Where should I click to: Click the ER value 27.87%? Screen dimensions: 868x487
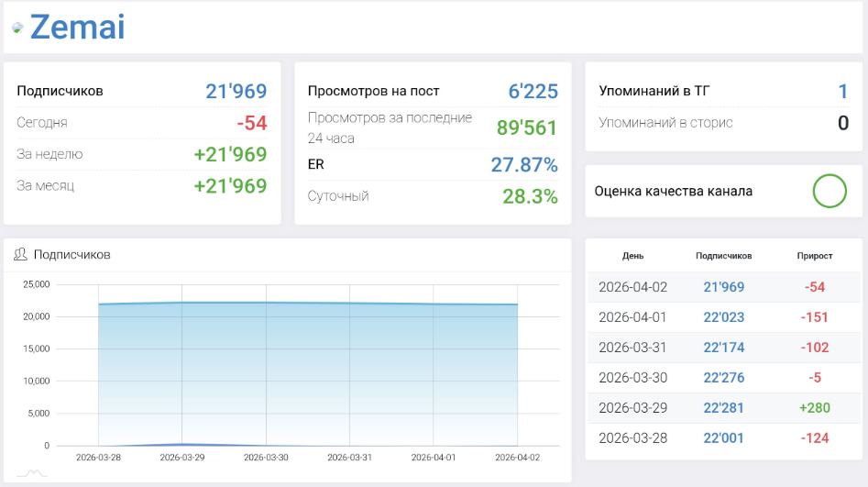(x=524, y=165)
